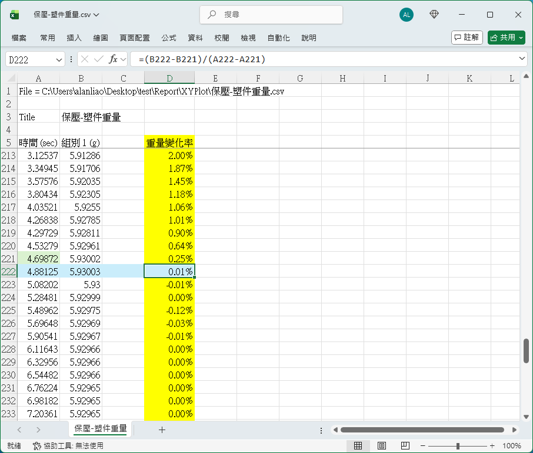Click the vertical scrollbar thumb
Screen dimensions: 533x453
(526, 351)
